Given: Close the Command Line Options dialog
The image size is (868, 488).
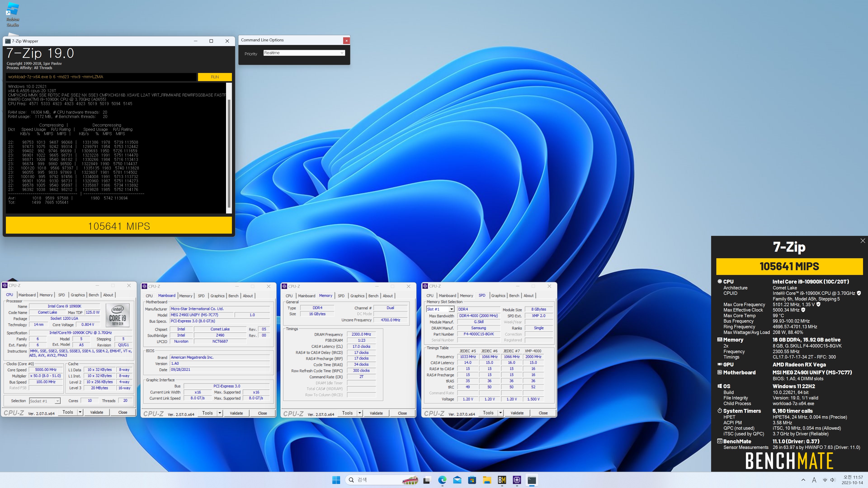Looking at the screenshot, I should (346, 40).
